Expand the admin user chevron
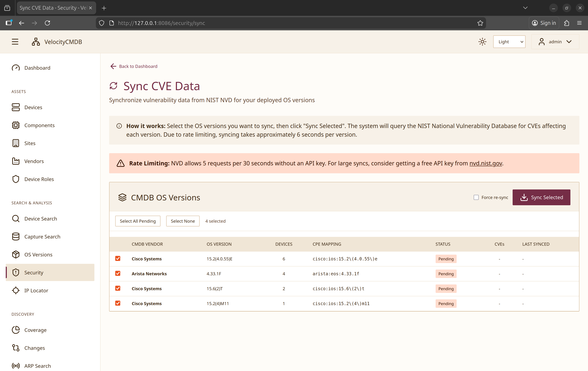 [x=569, y=42]
